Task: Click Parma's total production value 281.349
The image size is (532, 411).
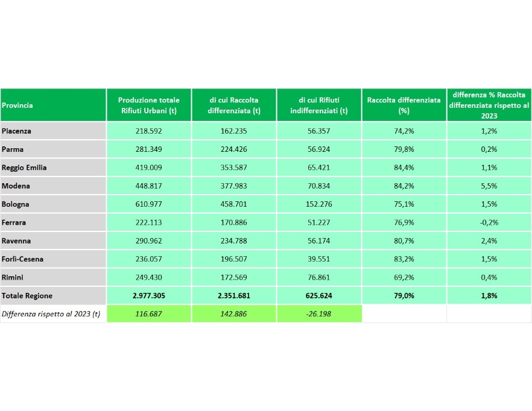Action: click(x=148, y=149)
